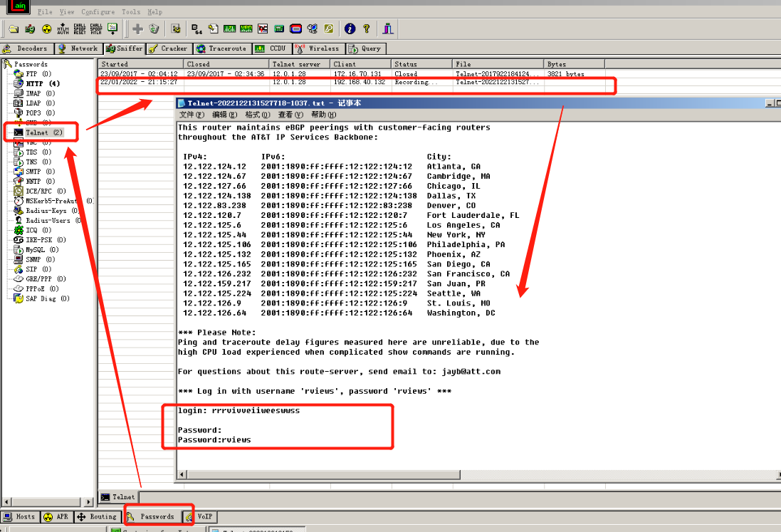Select the FTP (0) tree entry

[x=32, y=74]
